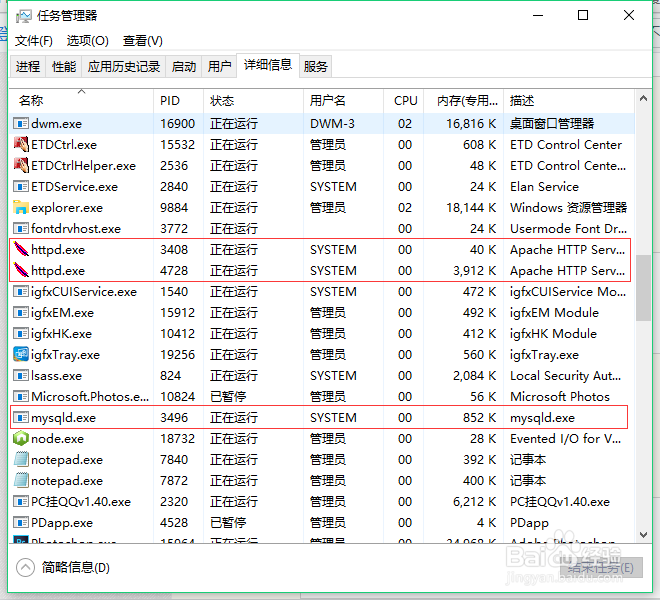This screenshot has width=660, height=600.
Task: Click the Apache feather icon for httpd.exe PID 4728
Action: [x=21, y=270]
